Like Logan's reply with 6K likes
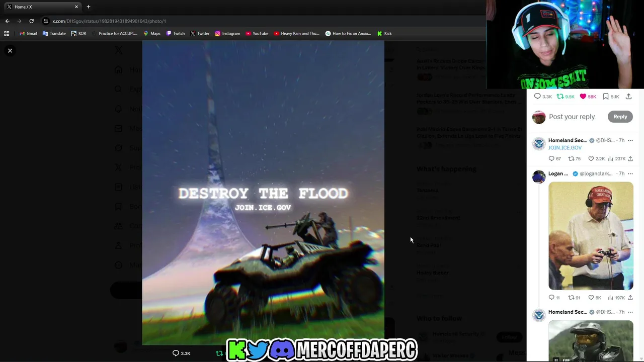This screenshot has height=362, width=644. click(x=595, y=298)
